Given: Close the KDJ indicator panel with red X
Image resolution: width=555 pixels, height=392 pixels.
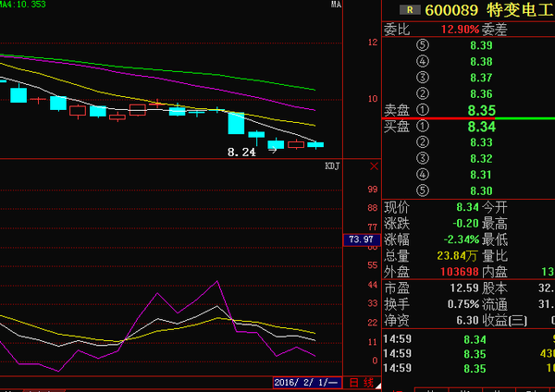Looking at the screenshot, I should (374, 166).
